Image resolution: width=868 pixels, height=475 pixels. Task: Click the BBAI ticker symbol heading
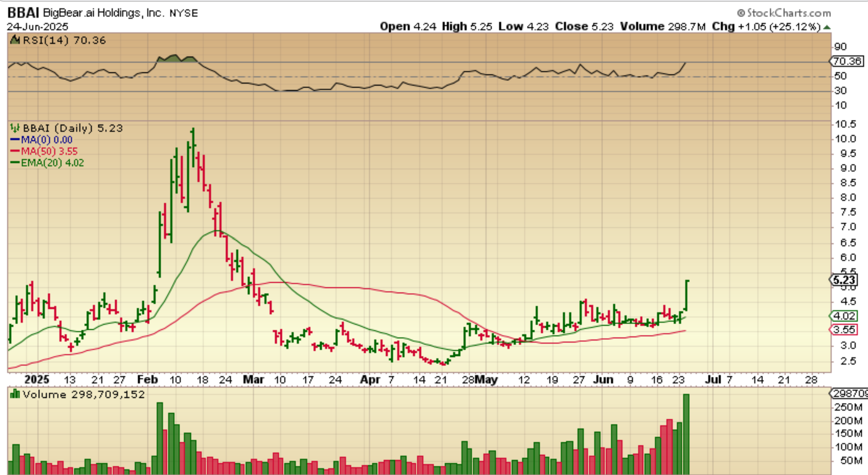pyautogui.click(x=23, y=13)
